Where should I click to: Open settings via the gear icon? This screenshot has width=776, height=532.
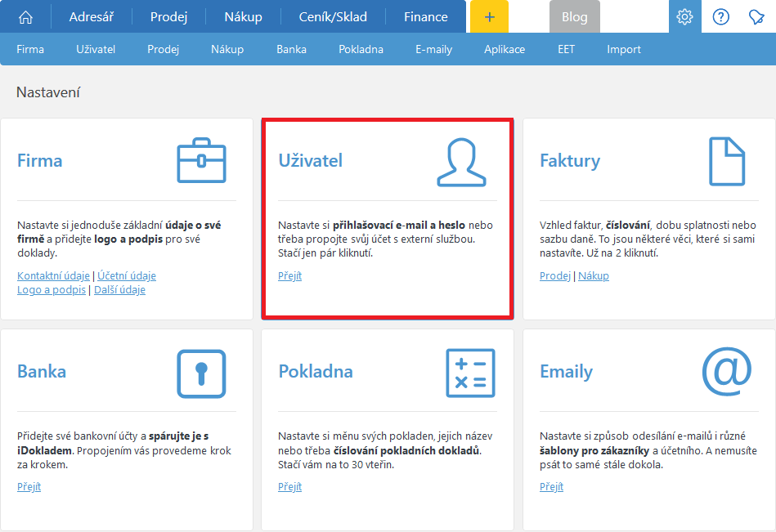pos(684,16)
